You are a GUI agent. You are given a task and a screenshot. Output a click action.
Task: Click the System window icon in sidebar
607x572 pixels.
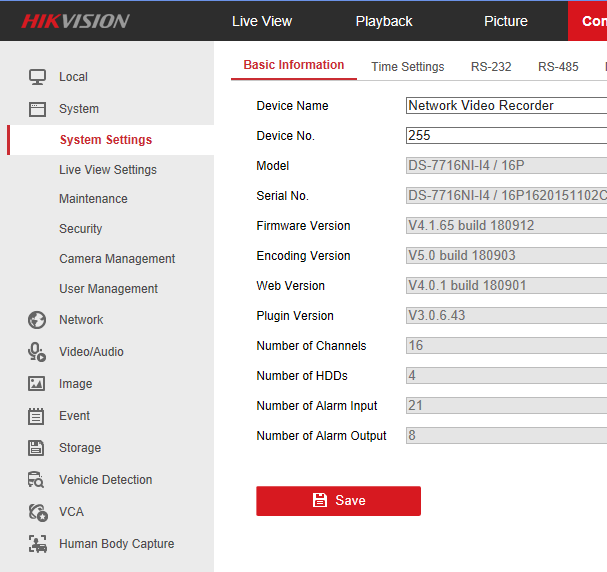pyautogui.click(x=37, y=109)
